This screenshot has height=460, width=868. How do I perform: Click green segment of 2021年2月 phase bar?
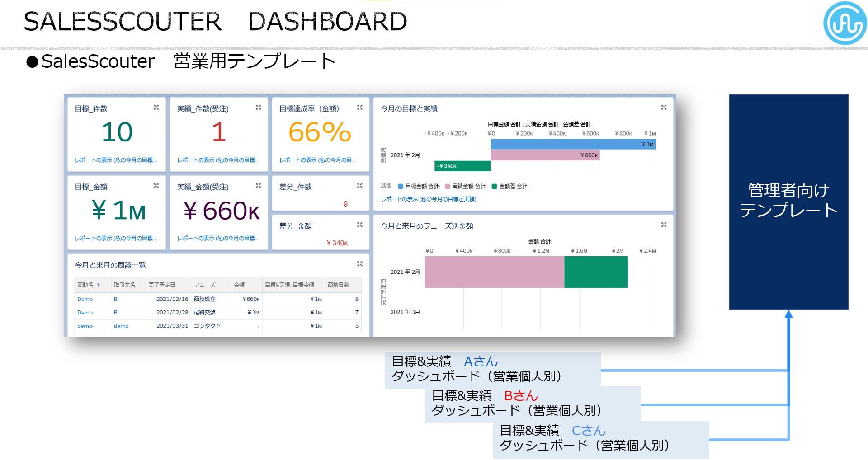(596, 272)
